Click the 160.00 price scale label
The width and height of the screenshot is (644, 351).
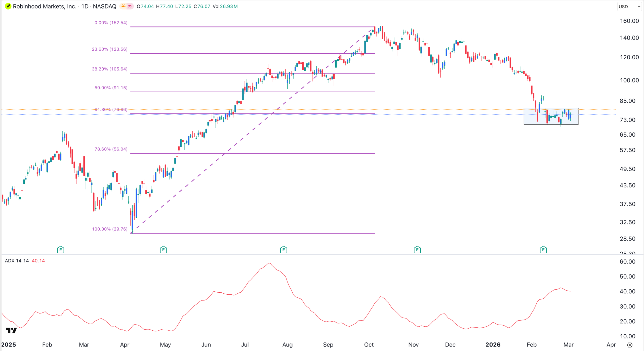[x=629, y=21]
